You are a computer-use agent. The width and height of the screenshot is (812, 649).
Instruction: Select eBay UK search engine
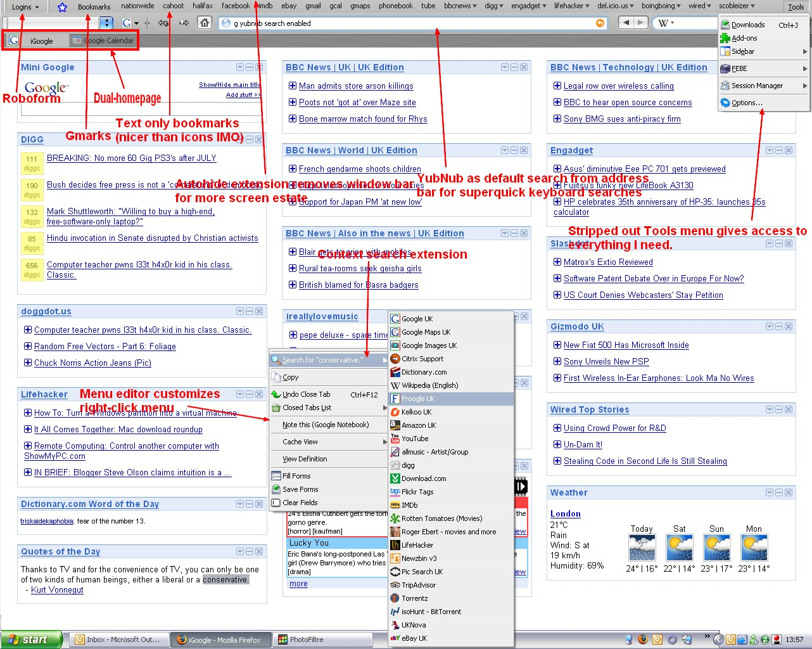(450, 638)
